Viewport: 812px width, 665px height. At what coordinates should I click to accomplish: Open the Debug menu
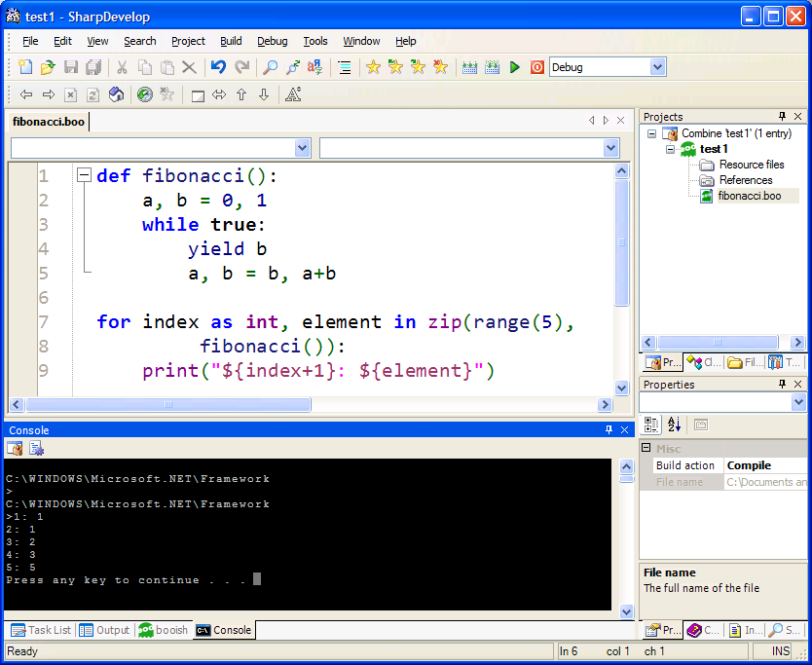(273, 41)
